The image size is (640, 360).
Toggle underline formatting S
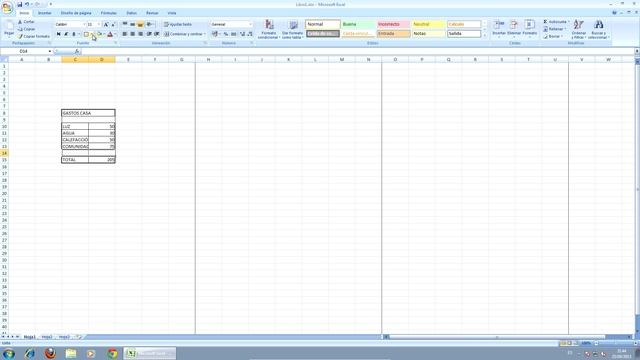click(x=74, y=34)
